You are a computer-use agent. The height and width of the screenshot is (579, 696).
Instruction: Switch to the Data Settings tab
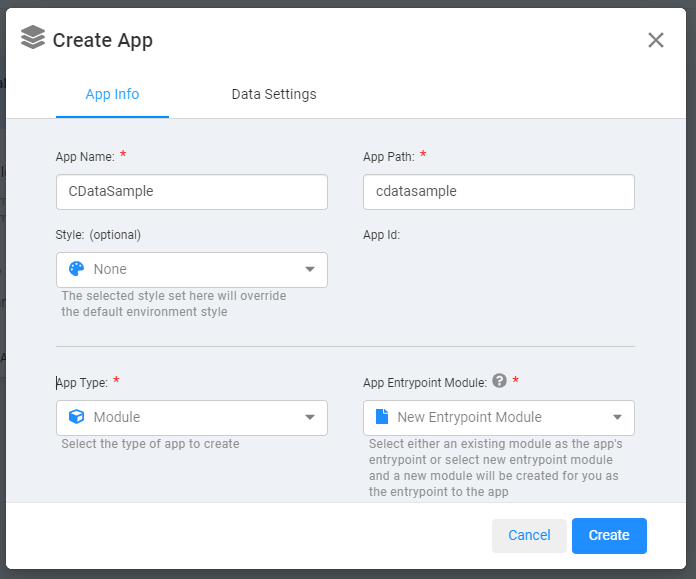(274, 94)
